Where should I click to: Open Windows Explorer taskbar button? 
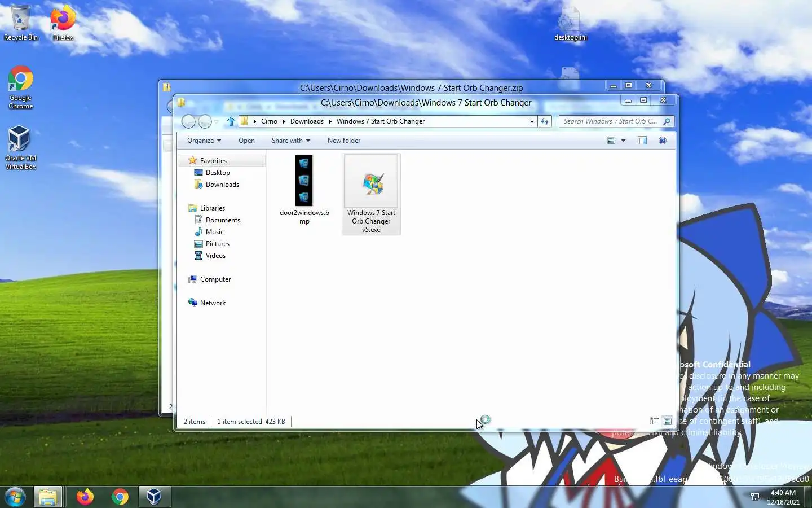(x=48, y=497)
